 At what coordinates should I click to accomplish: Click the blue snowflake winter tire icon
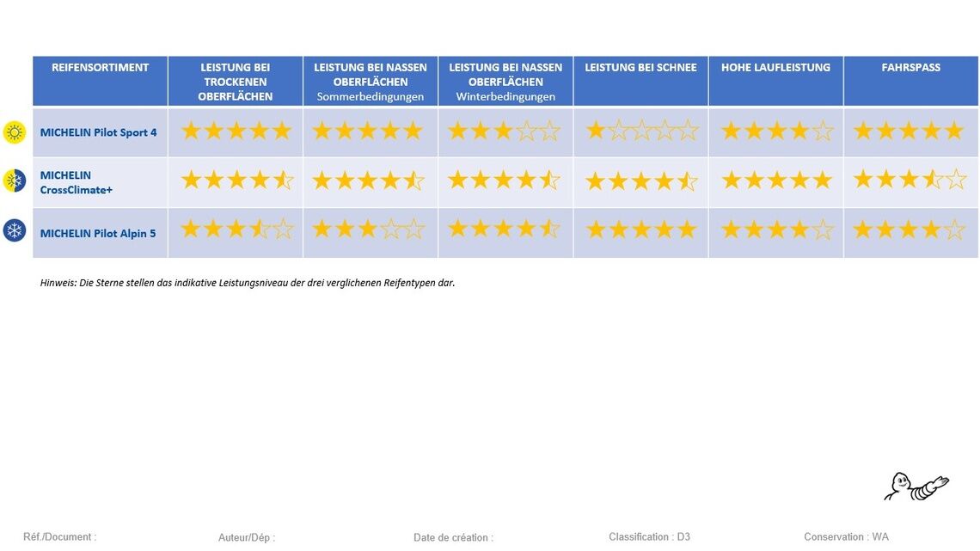click(x=15, y=230)
